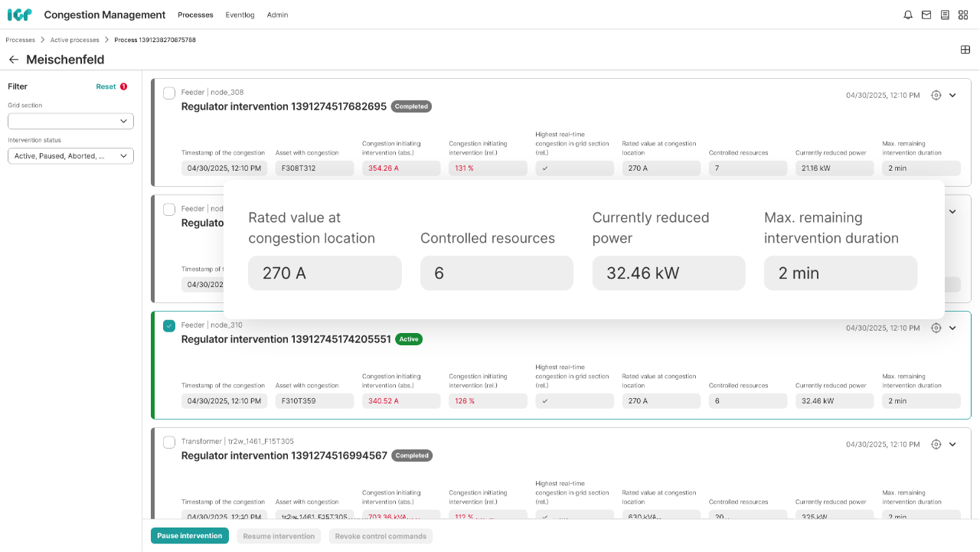Switch layout with the grid view icon
The image size is (980, 552).
[965, 49]
